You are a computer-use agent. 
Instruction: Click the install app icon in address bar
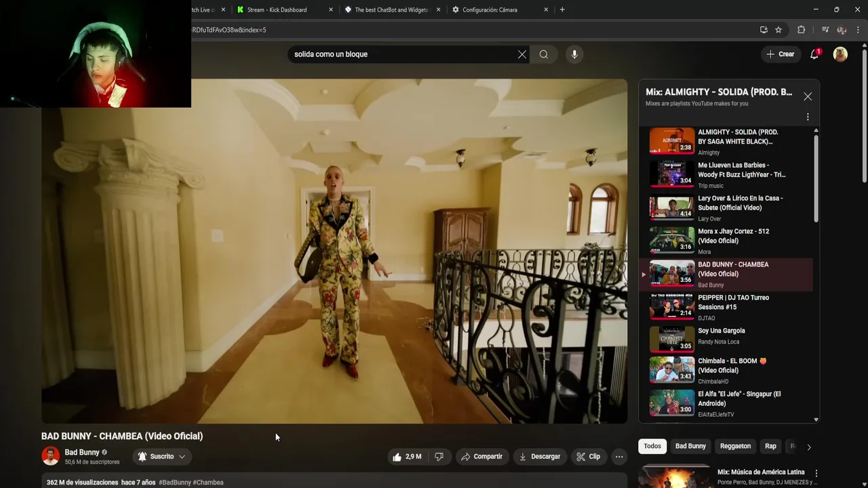pos(764,30)
